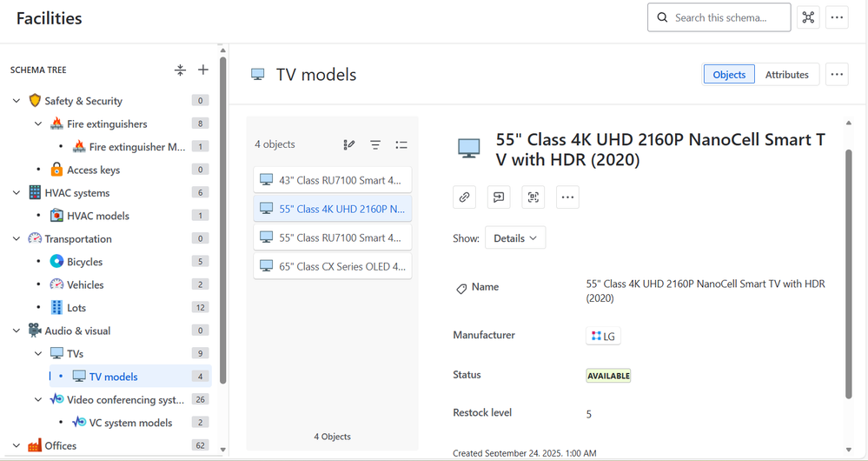Click the large monitor icon beside the object title
Image resolution: width=868 pixels, height=461 pixels.
pos(469,148)
